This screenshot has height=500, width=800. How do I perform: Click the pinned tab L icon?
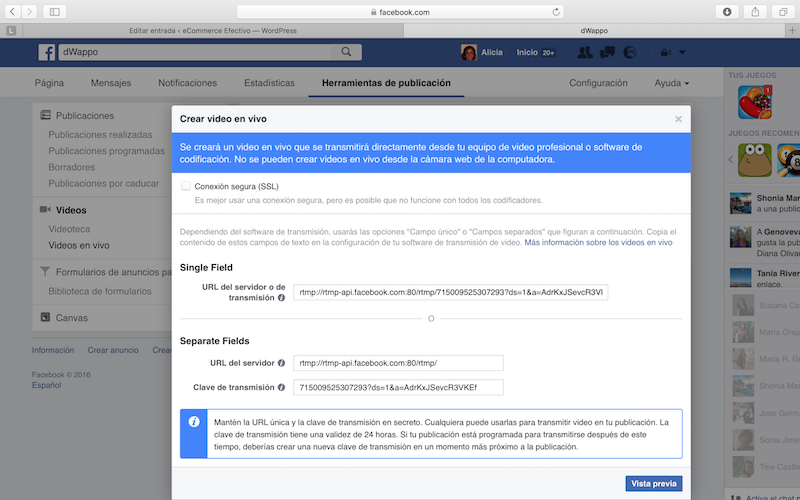pos(11,31)
